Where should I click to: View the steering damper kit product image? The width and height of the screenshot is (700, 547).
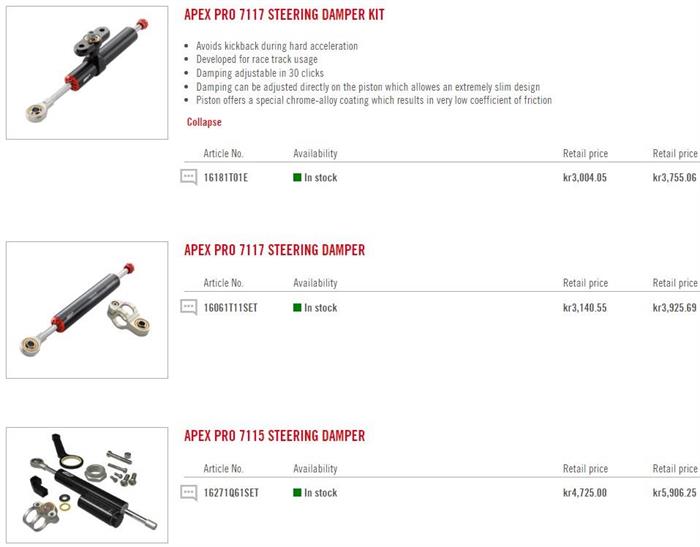87,72
